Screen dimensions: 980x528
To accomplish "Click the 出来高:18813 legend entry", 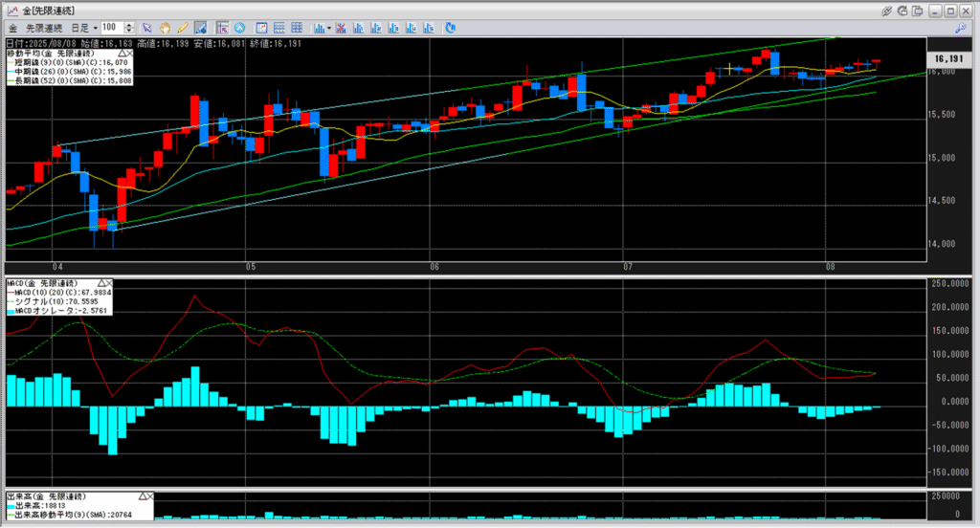I will [36, 505].
